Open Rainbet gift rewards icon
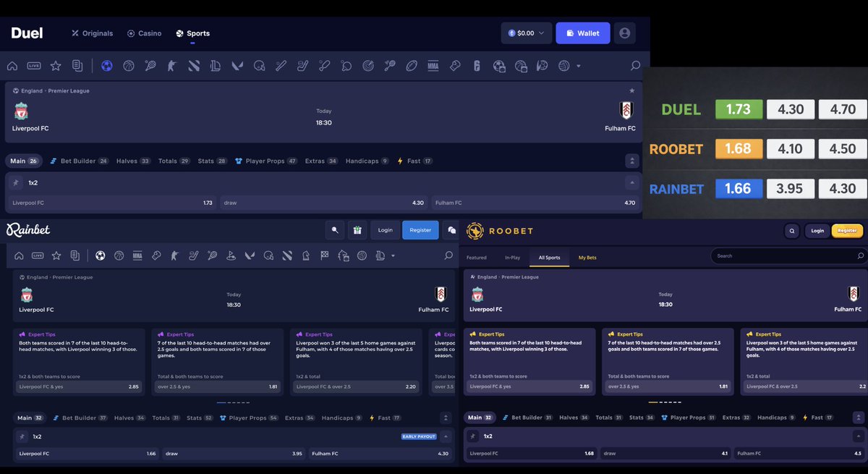Viewport: 868px width, 474px height. click(357, 230)
